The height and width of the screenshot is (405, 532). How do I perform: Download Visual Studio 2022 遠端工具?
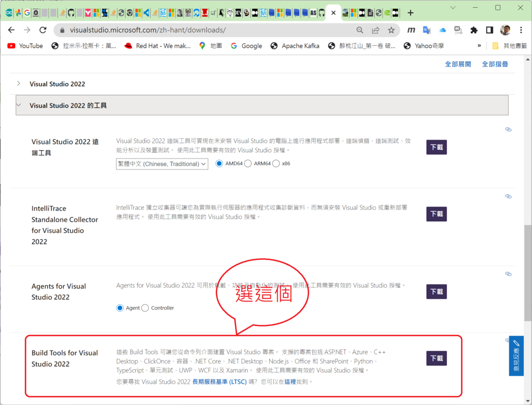pos(436,147)
